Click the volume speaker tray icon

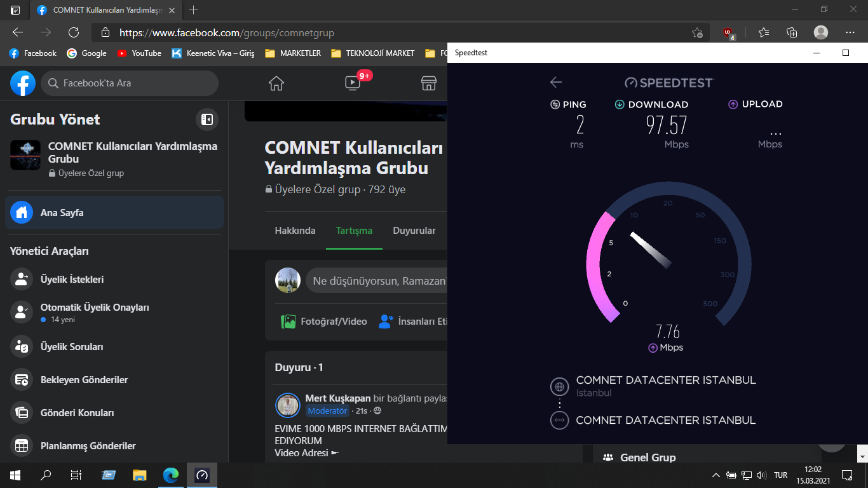pyautogui.click(x=762, y=475)
